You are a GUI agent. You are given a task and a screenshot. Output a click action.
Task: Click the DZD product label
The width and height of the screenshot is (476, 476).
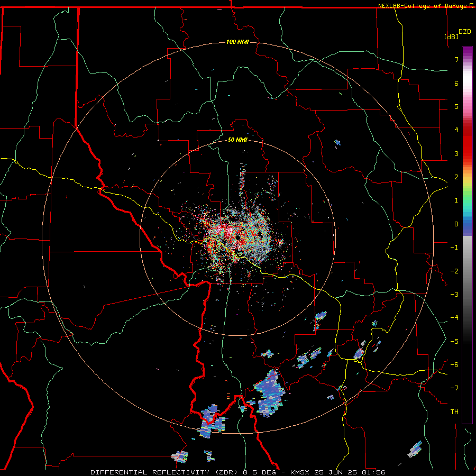465,32
